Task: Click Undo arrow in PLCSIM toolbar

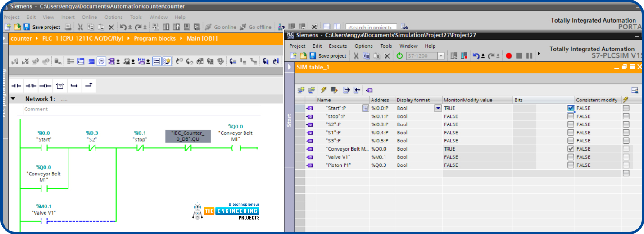Action: click(476, 56)
